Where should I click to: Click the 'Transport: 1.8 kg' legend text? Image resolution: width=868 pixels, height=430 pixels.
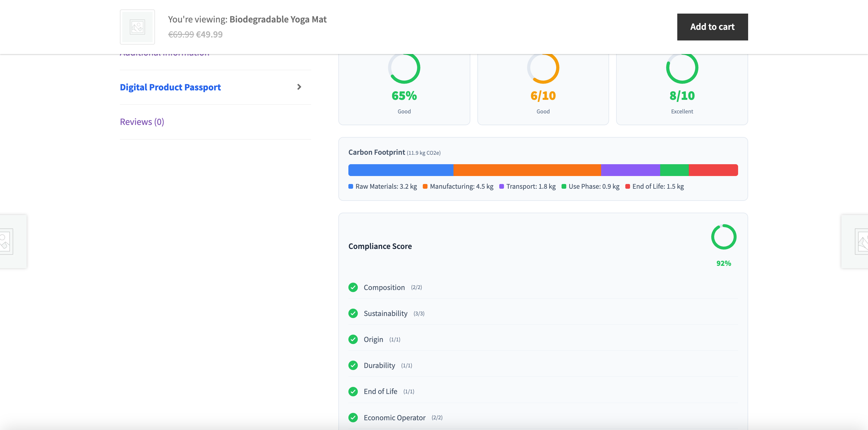tap(531, 186)
